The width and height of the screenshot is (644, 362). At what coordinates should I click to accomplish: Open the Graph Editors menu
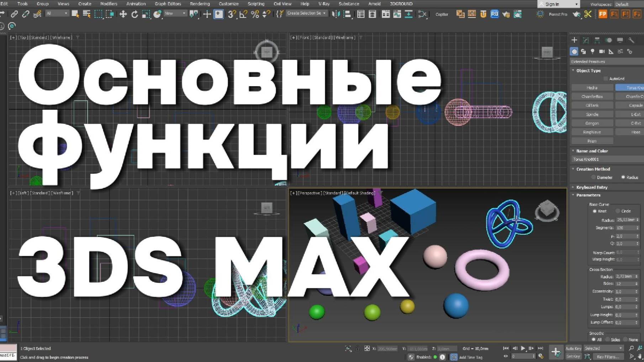tap(168, 4)
